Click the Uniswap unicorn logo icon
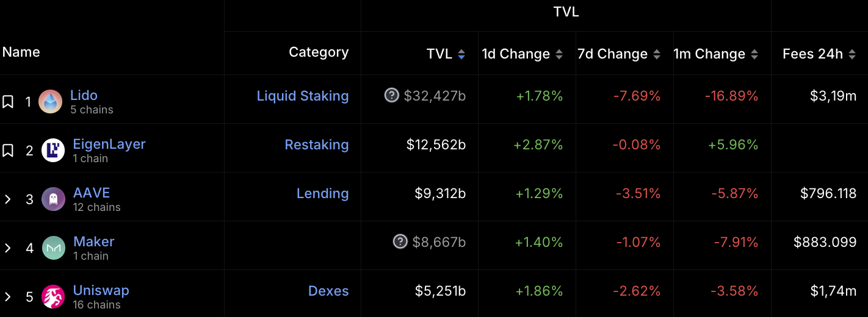Viewport: 868px width, 317px height. pos(53,296)
